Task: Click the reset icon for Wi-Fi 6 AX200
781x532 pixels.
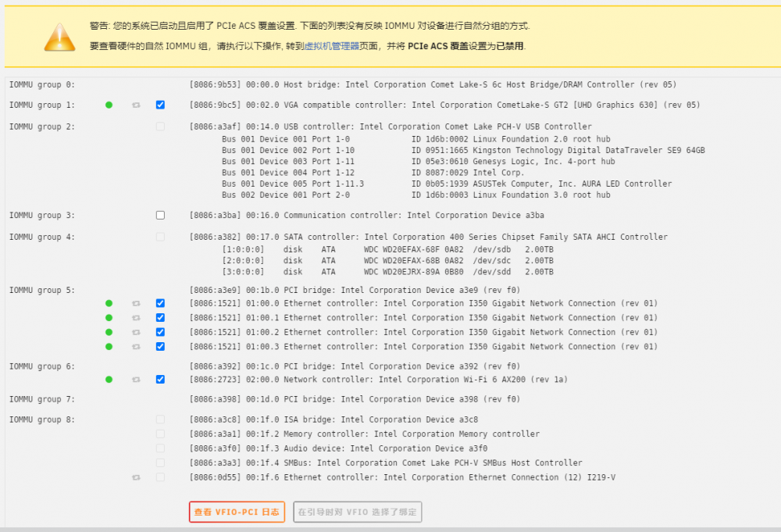Action: click(136, 380)
